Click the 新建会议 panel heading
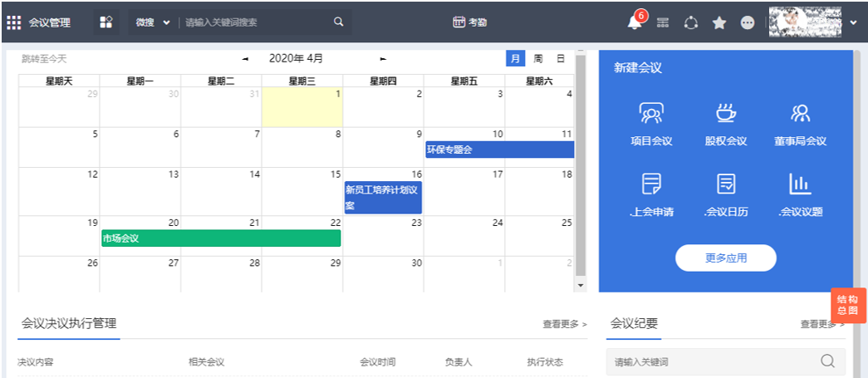The width and height of the screenshot is (868, 378). 638,68
